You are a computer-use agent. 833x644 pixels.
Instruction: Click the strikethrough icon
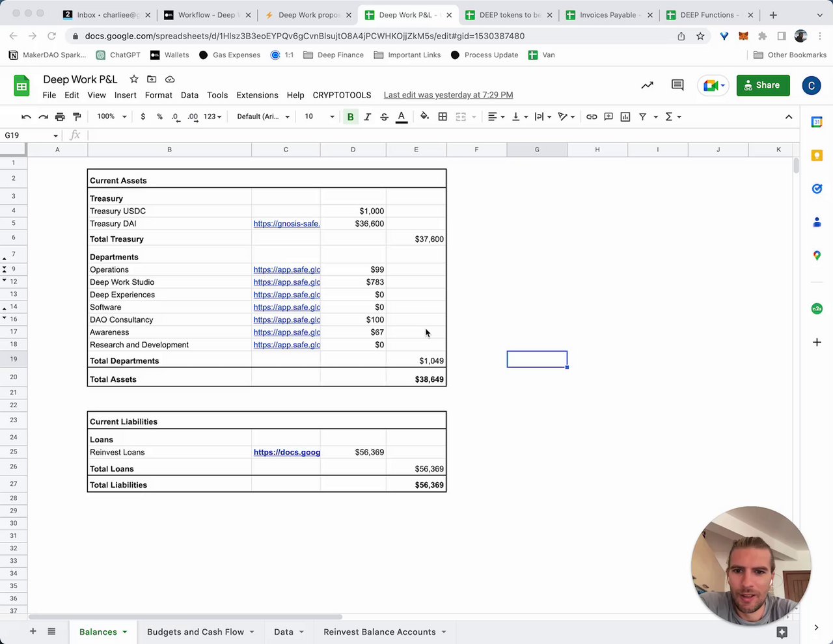(384, 116)
